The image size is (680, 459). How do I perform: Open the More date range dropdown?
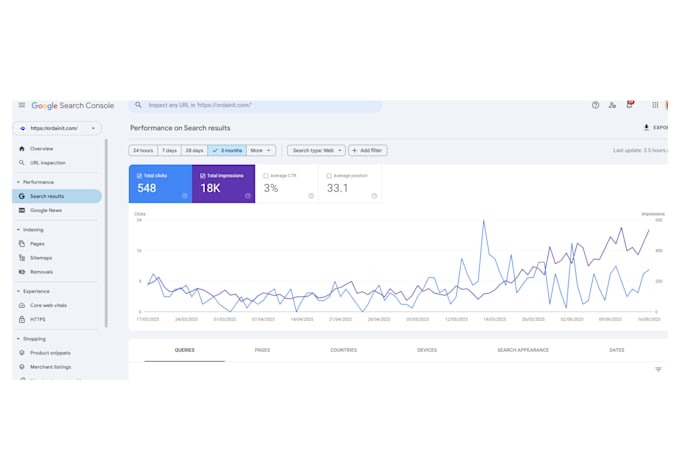261,151
